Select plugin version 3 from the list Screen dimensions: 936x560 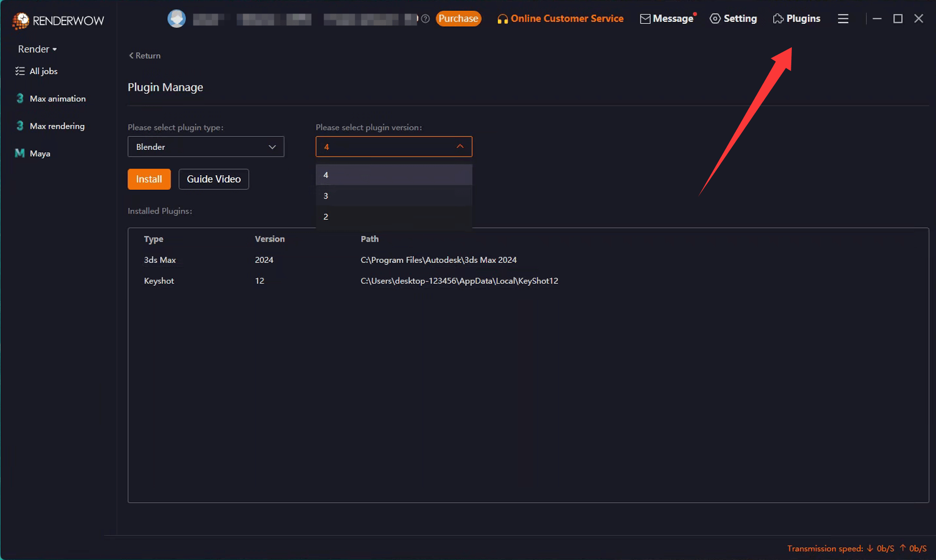pos(393,195)
